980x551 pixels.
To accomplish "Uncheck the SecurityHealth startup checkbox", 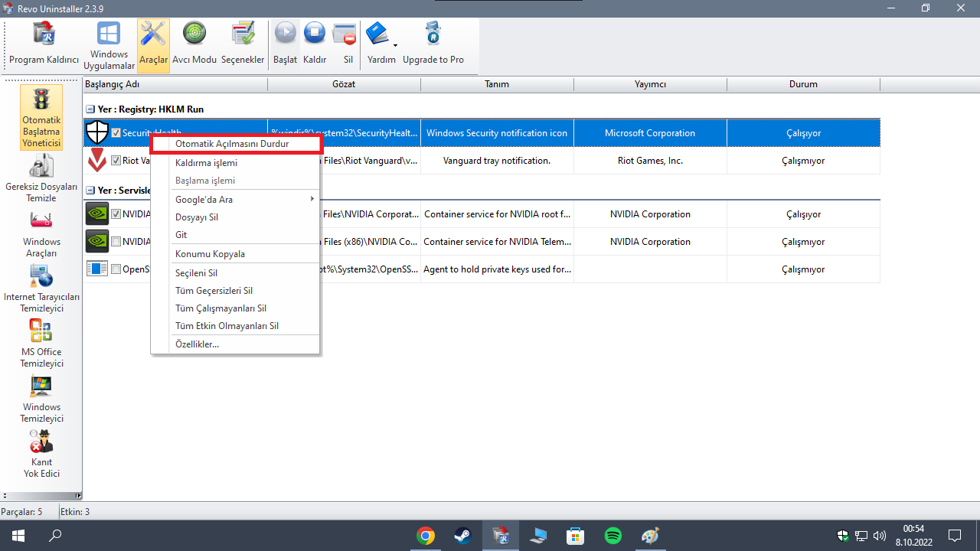I will pos(116,133).
